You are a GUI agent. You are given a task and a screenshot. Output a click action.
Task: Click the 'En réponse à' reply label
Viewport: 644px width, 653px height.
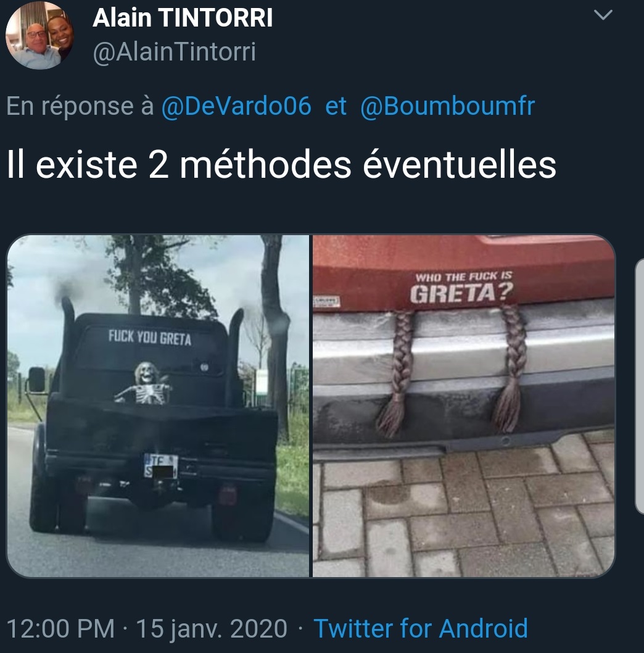click(x=80, y=106)
